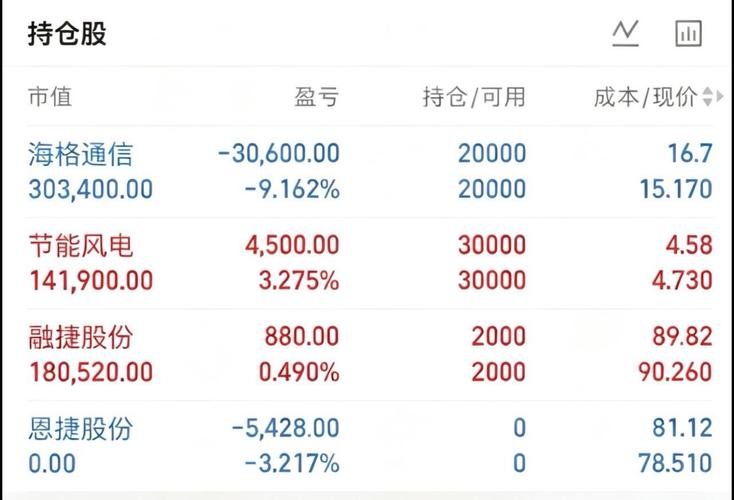Toggle sort arrows beside 成本/现价

pyautogui.click(x=707, y=97)
